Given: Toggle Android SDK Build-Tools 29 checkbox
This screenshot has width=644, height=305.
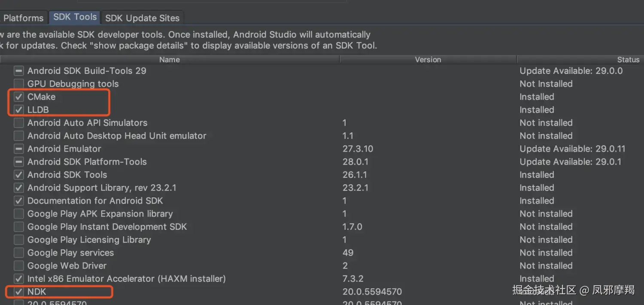Looking at the screenshot, I should pos(18,71).
